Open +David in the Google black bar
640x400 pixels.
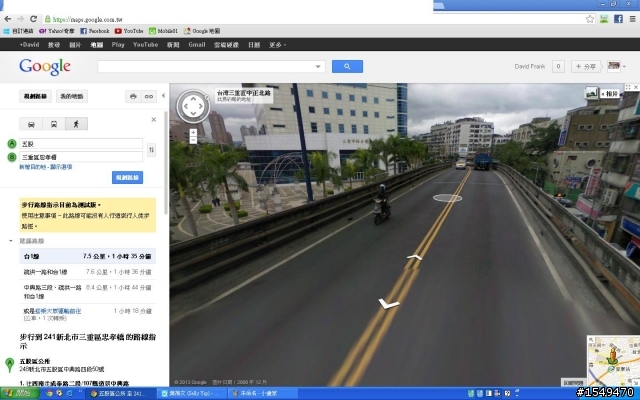[29, 44]
